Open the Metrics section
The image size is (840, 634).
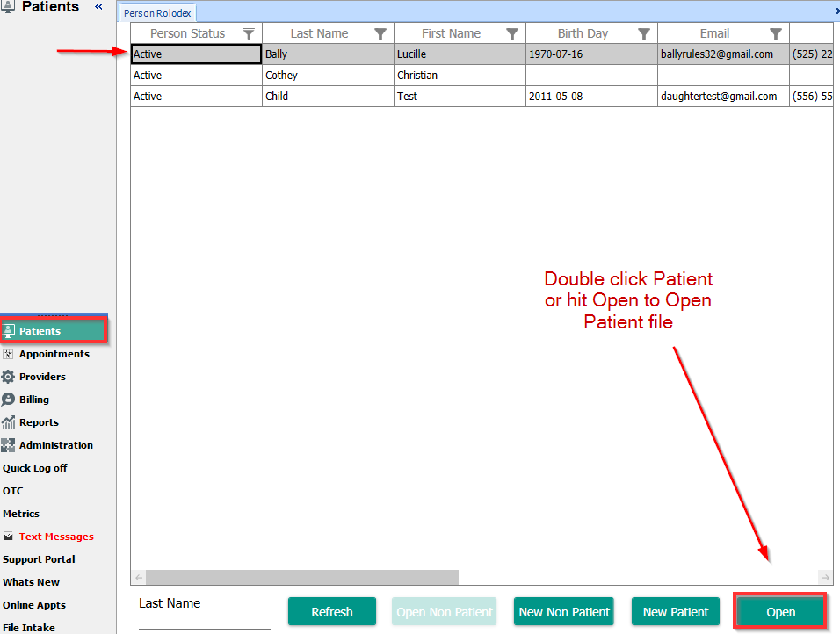pos(21,514)
